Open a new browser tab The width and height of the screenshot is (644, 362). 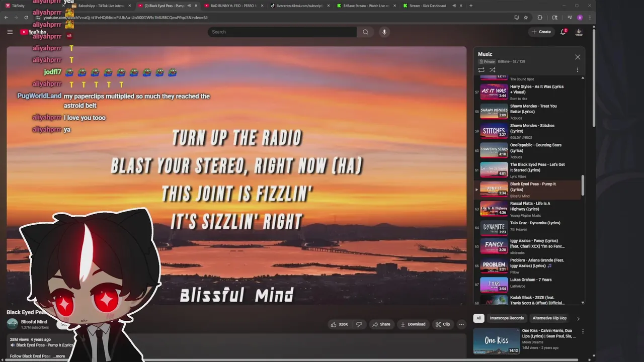tap(471, 6)
